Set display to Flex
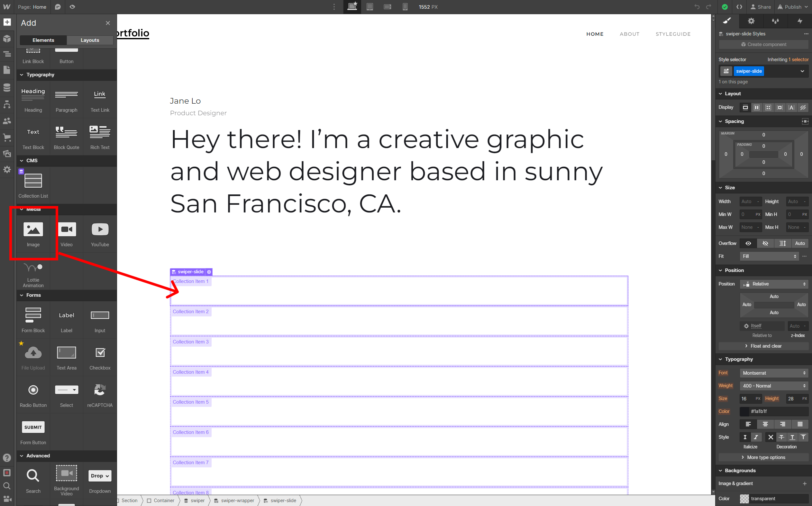The height and width of the screenshot is (506, 812). point(757,108)
